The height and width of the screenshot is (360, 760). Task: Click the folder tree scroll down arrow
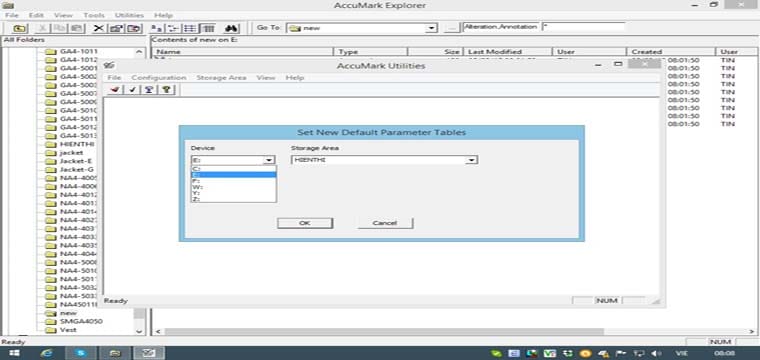[x=139, y=331]
